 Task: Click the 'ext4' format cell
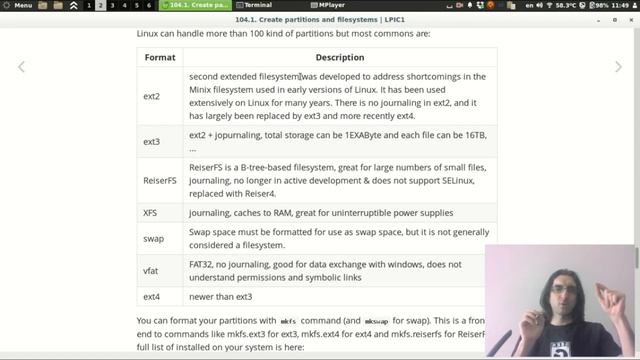click(160, 296)
